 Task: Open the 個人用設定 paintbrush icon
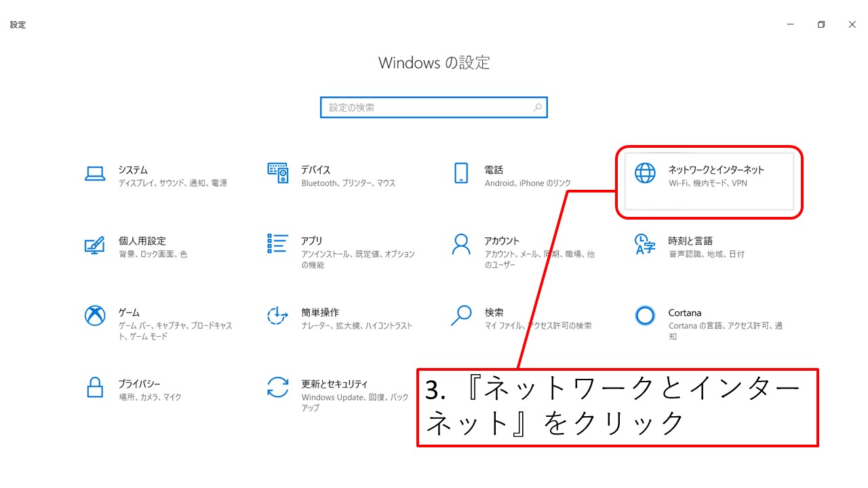click(x=95, y=245)
